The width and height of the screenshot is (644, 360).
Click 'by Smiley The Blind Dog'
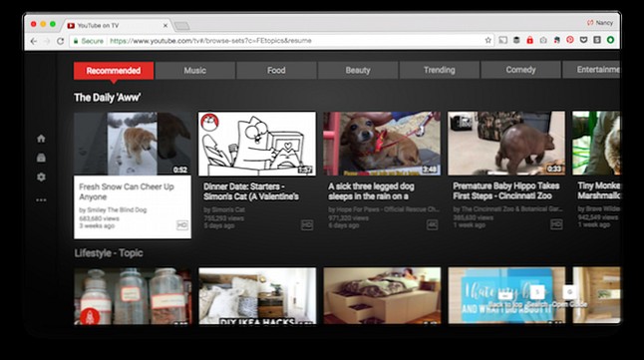(113, 210)
